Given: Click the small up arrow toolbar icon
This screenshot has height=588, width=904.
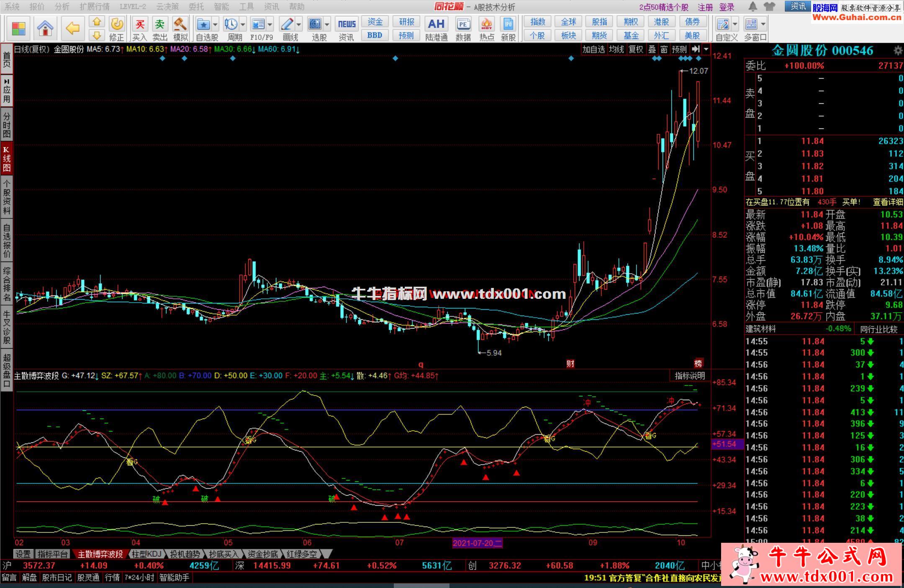Looking at the screenshot, I should (97, 22).
